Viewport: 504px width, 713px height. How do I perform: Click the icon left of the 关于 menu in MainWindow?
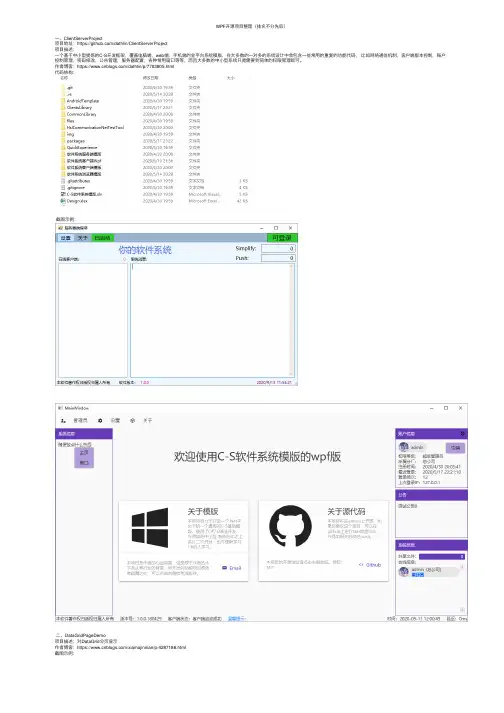[x=132, y=421]
